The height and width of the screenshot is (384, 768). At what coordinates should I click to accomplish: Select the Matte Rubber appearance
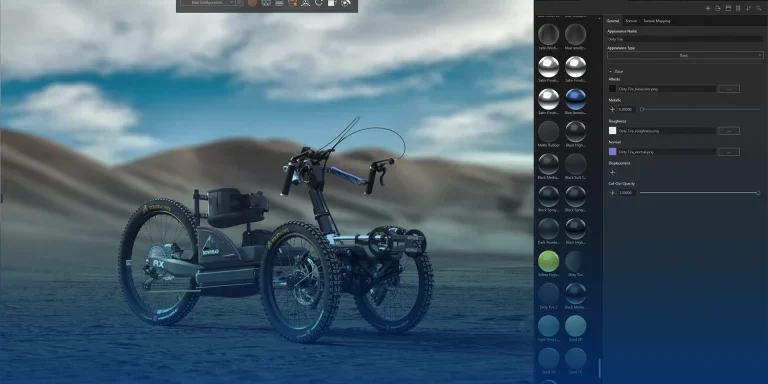tap(549, 131)
